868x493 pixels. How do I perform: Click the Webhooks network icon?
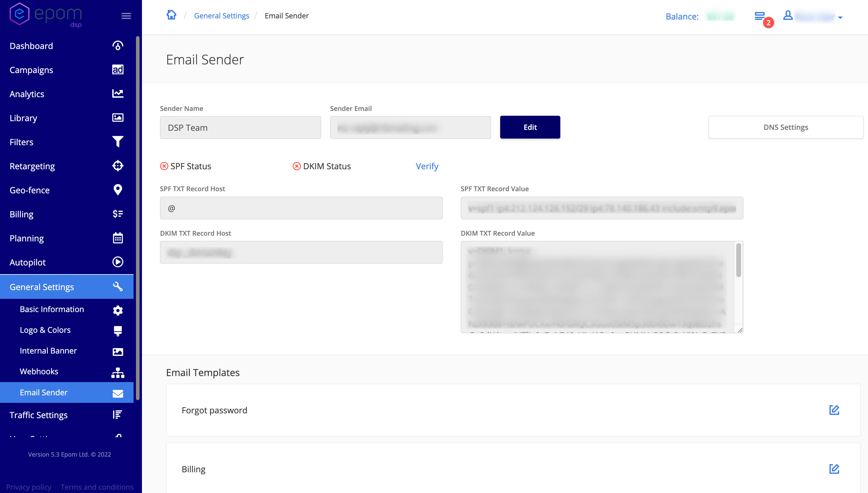pyautogui.click(x=118, y=372)
